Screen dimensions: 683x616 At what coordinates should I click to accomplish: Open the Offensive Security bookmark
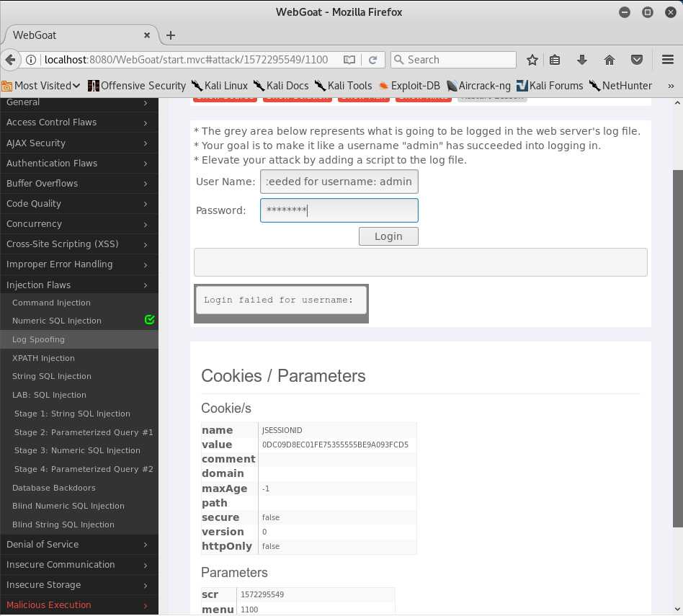pos(137,86)
